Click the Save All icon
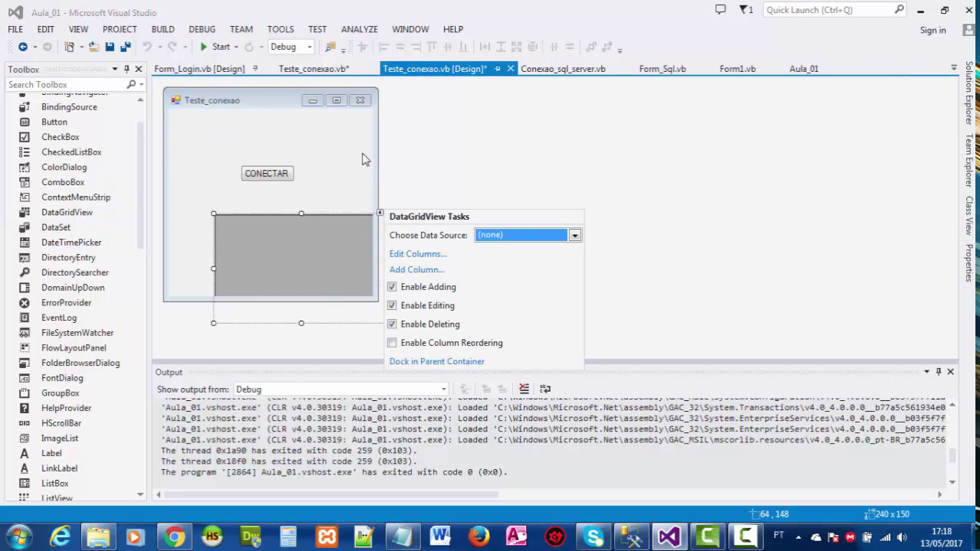Image resolution: width=980 pixels, height=551 pixels. coord(126,47)
